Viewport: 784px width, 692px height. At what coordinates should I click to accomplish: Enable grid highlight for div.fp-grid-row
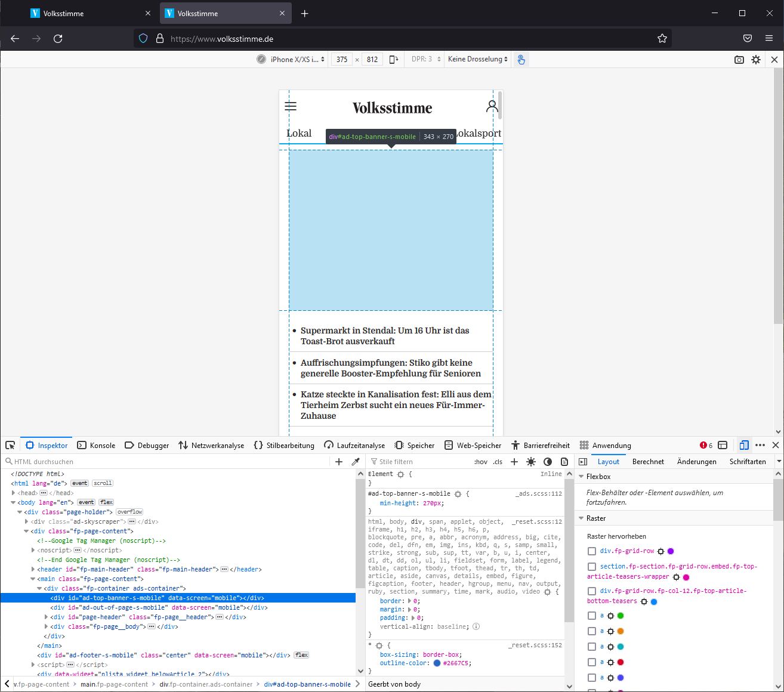click(591, 551)
